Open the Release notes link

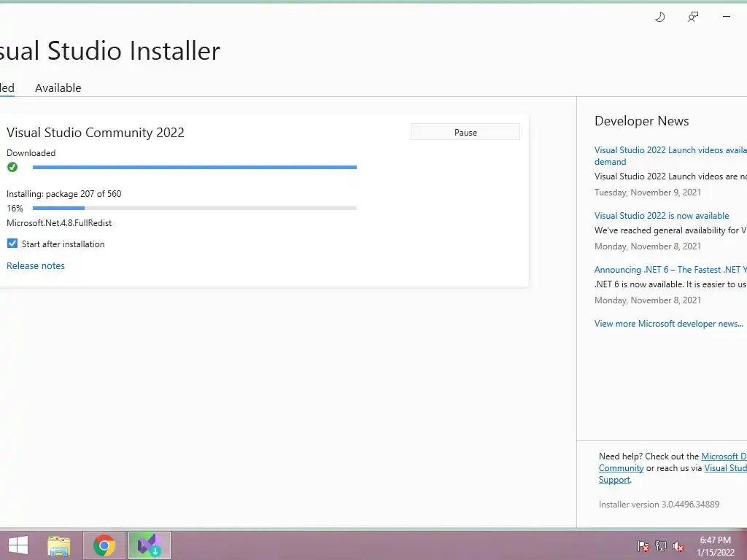pos(36,265)
